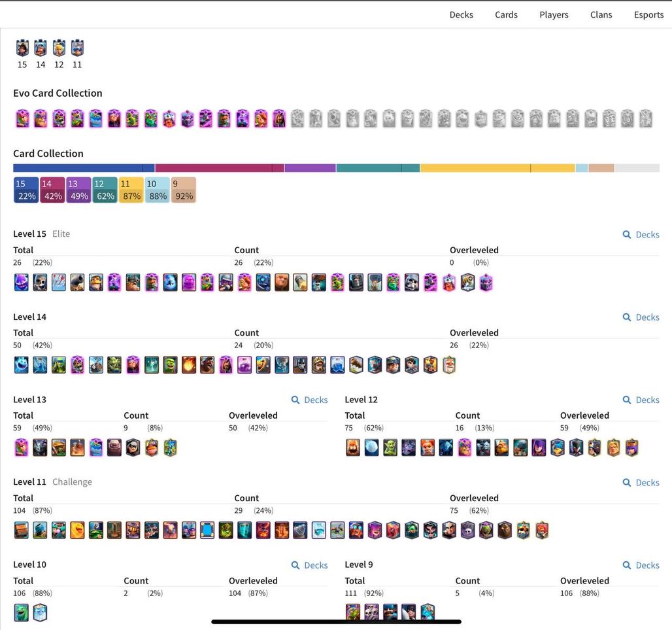Screen dimensions: 672x630
Task: Click the "Level 13" heading
Action: (x=29, y=400)
